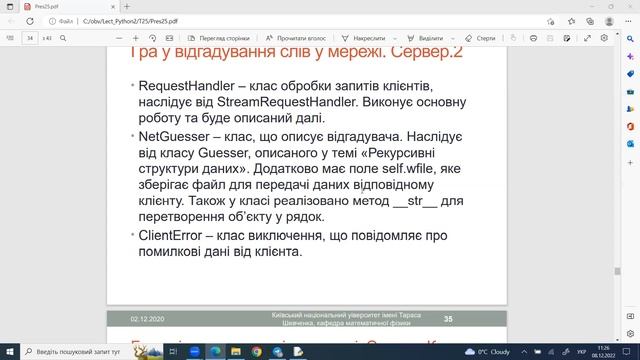Viewport: 640px width, 360px height.
Task: Enter full screen PDF mode
Action: tap(587, 38)
